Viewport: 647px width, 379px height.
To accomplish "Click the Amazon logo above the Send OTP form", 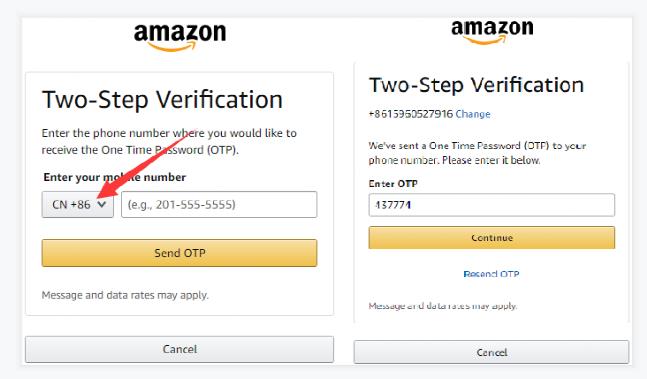I will click(x=180, y=37).
